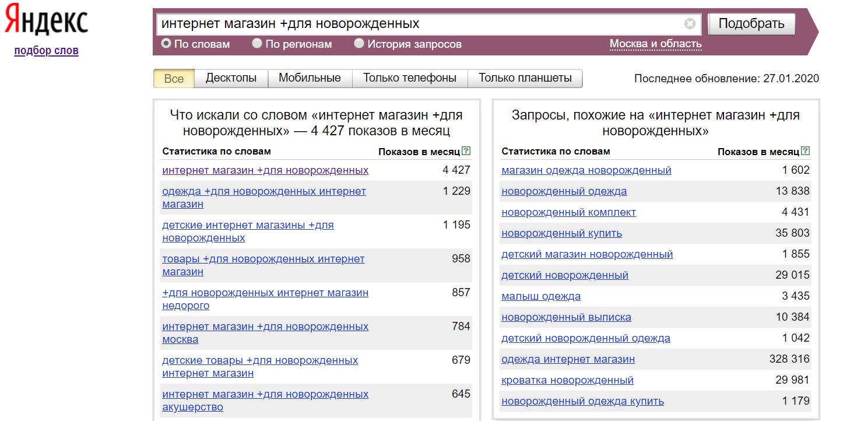The width and height of the screenshot is (868, 421).
Task: Select the 'История запросов' radio button
Action: [359, 43]
